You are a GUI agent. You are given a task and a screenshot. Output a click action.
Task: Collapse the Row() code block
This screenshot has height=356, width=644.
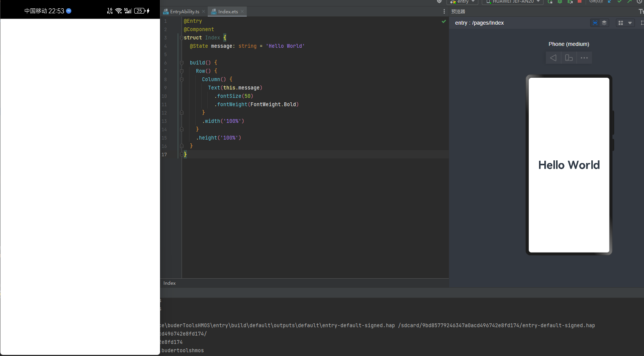(182, 71)
